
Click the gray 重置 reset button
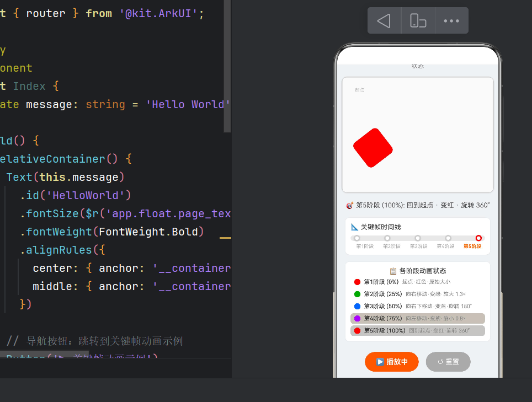(x=448, y=362)
